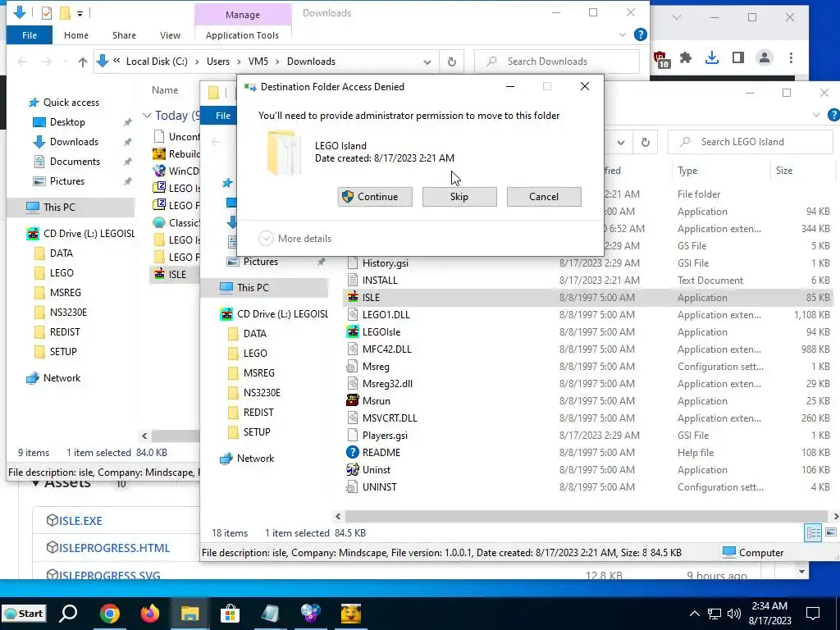Open the Share ribbon tab
Image resolution: width=840 pixels, height=630 pixels.
pyautogui.click(x=124, y=35)
